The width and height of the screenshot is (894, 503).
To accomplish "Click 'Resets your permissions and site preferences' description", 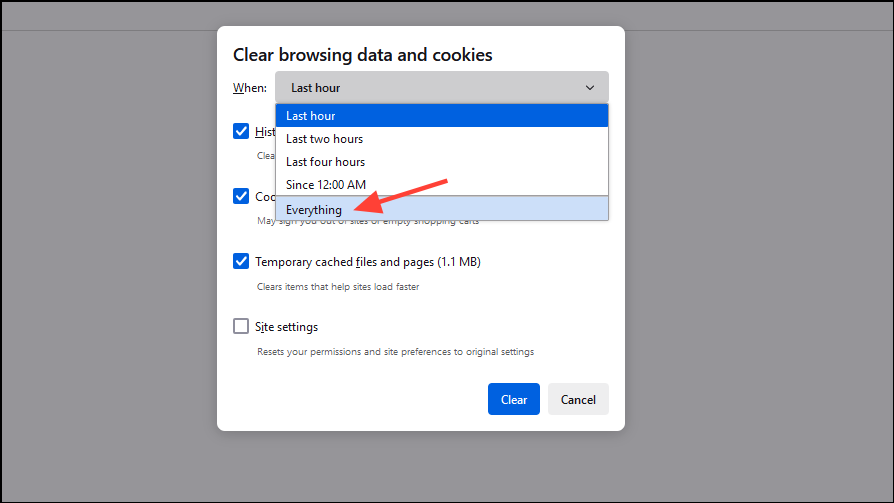I will tap(395, 352).
